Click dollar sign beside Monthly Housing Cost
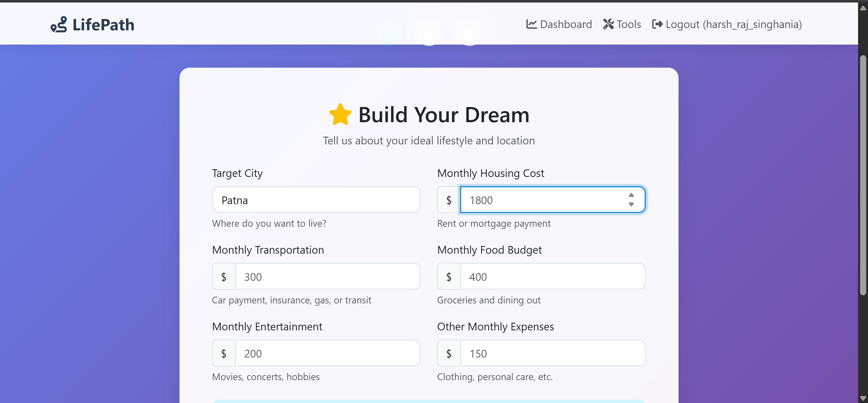 449,200
